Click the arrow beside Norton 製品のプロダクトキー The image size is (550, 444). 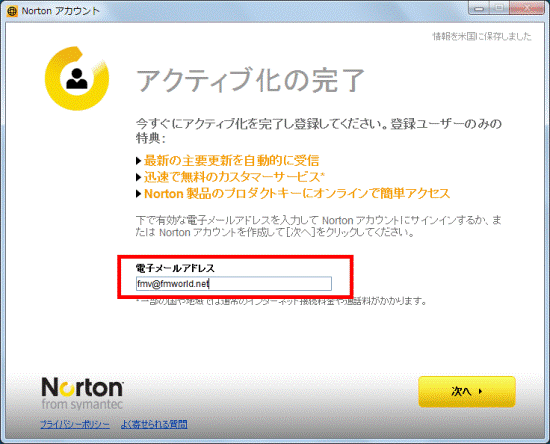point(139,194)
